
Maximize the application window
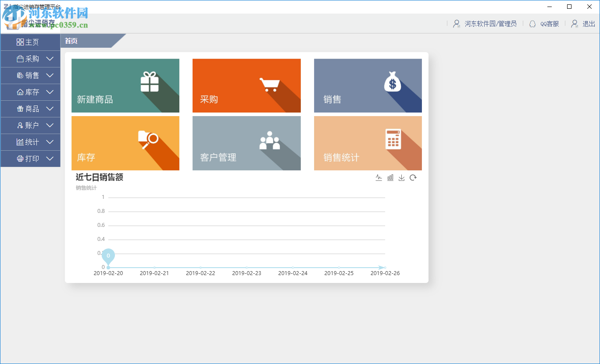click(569, 7)
